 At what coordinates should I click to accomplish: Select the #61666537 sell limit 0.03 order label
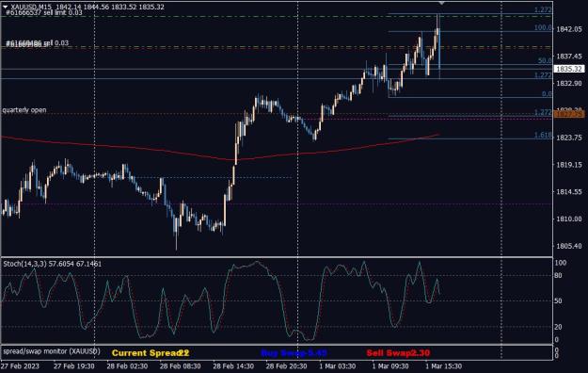pyautogui.click(x=44, y=13)
